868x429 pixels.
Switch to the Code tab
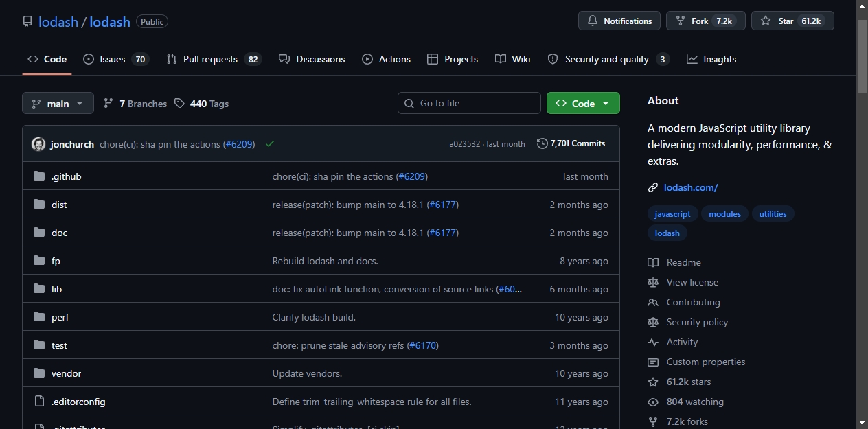tap(47, 59)
